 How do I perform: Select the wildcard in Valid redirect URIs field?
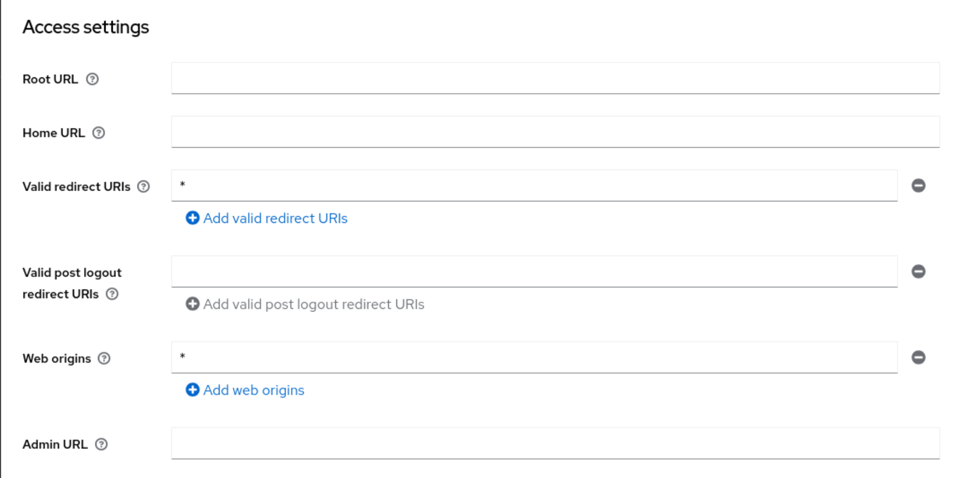pos(533,185)
